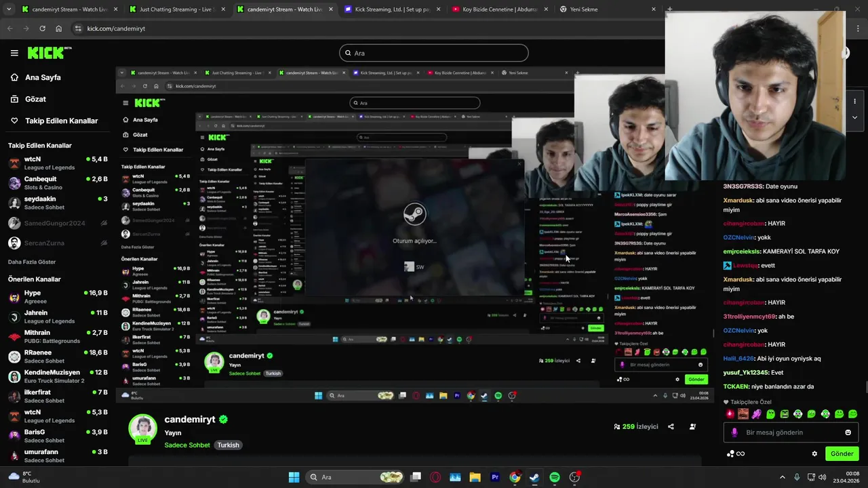Insert the purple emote
The image size is (868, 488).
tap(757, 414)
